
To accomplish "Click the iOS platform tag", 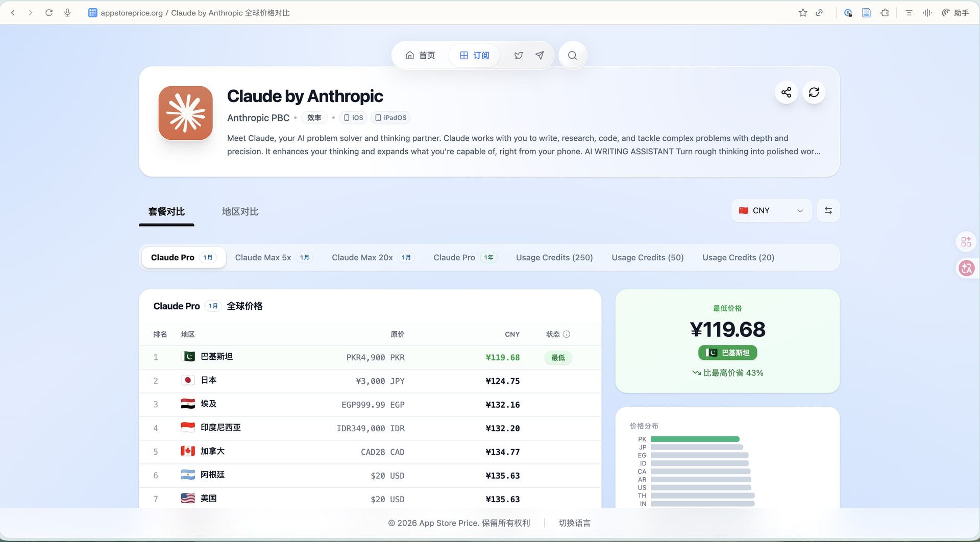I will pos(353,118).
